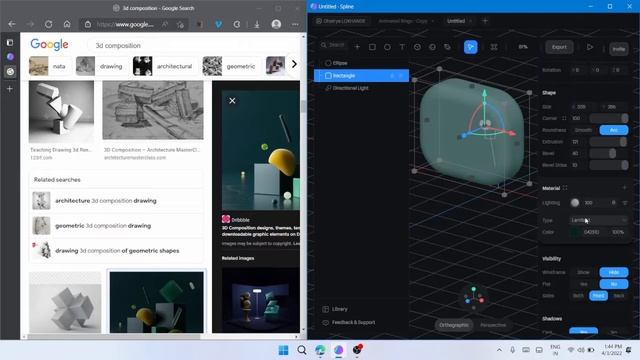Set Roundness to Smooth
Viewport: 640px width, 360px height.
583,130
